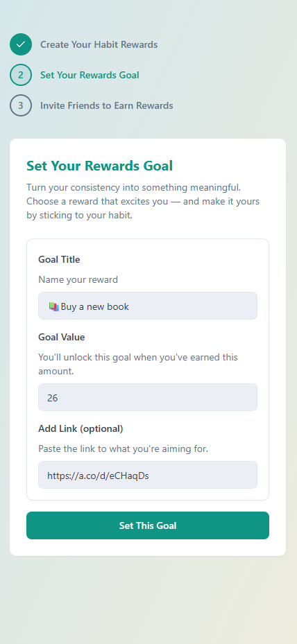Click the books emoji in Goal Title field
This screenshot has height=644, width=297.
tap(54, 306)
